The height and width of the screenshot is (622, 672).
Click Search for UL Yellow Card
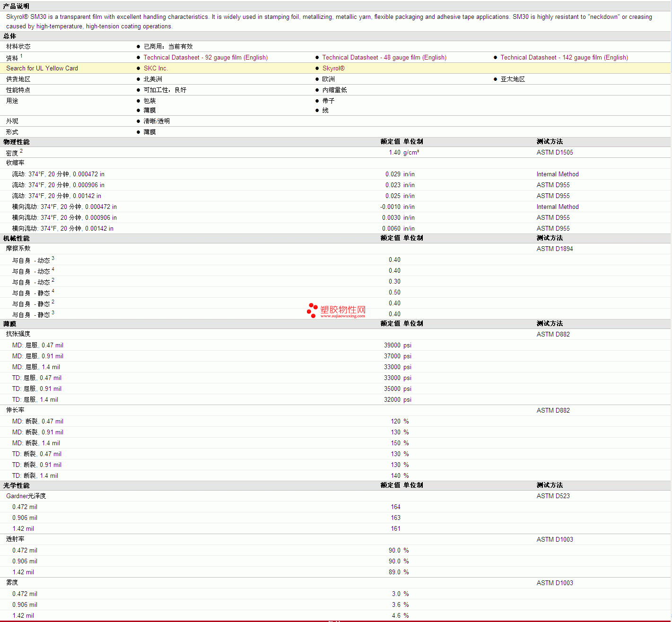(42, 68)
